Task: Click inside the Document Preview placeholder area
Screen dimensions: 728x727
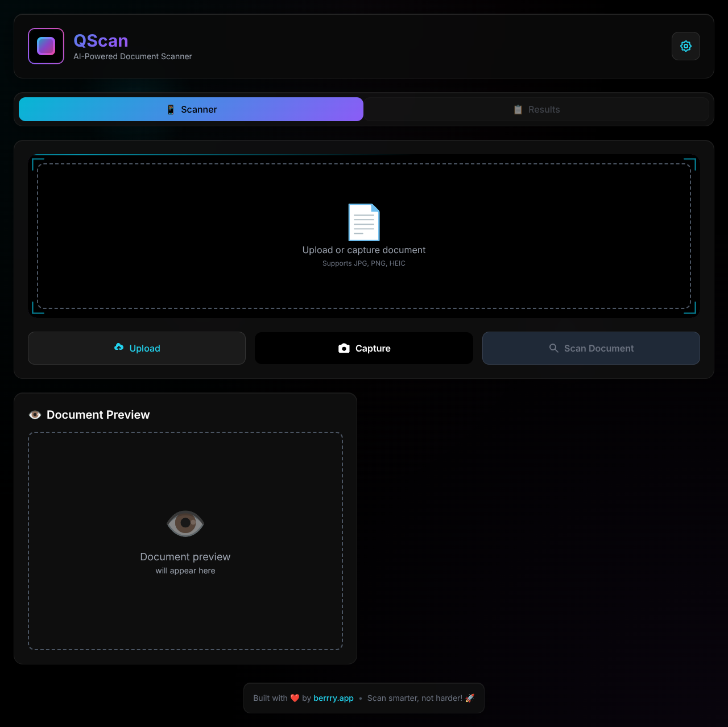Action: click(185, 541)
